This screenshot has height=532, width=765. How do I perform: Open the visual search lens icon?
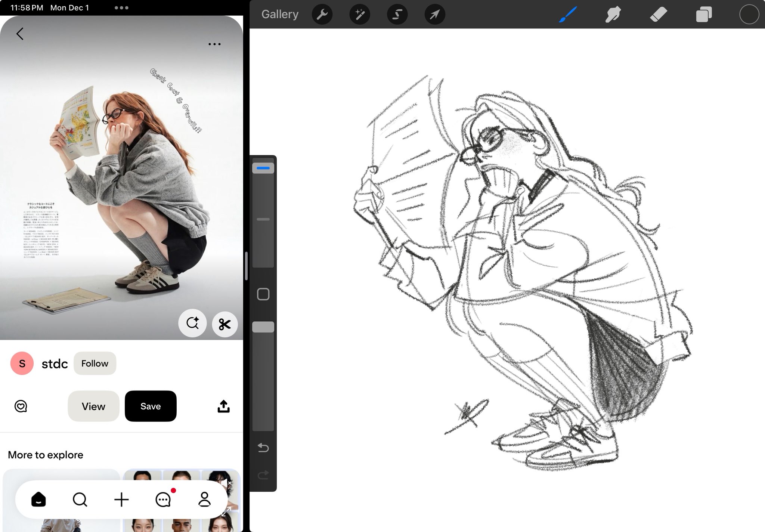click(x=192, y=323)
